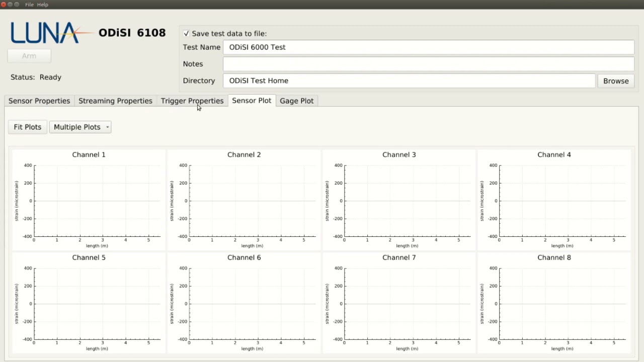Viewport: 644px width, 362px height.
Task: Expand the Multiple Plots dropdown
Action: [80, 127]
